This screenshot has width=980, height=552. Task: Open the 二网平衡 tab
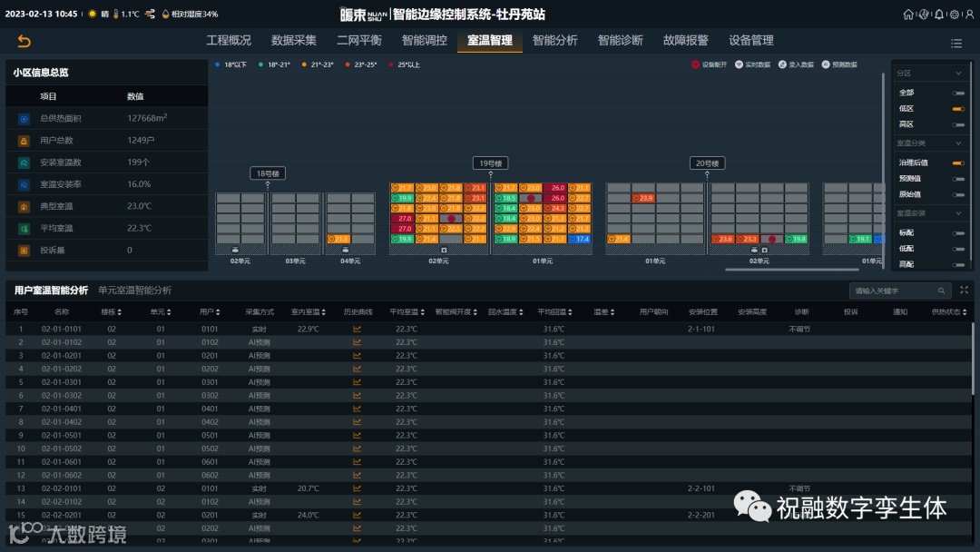point(358,40)
